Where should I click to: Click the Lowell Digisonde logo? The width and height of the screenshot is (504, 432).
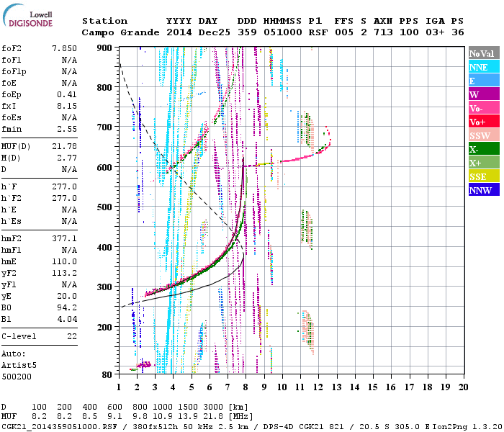[28, 15]
